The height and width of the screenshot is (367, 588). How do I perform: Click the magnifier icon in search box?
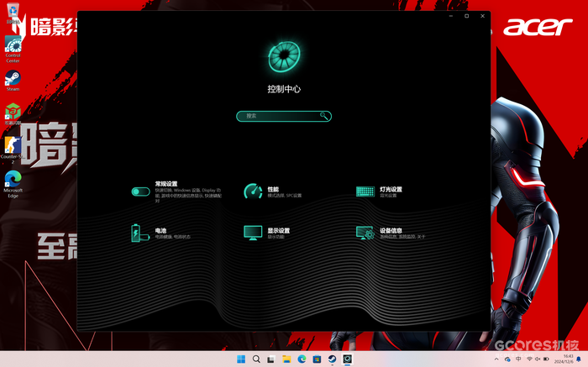[x=323, y=116]
